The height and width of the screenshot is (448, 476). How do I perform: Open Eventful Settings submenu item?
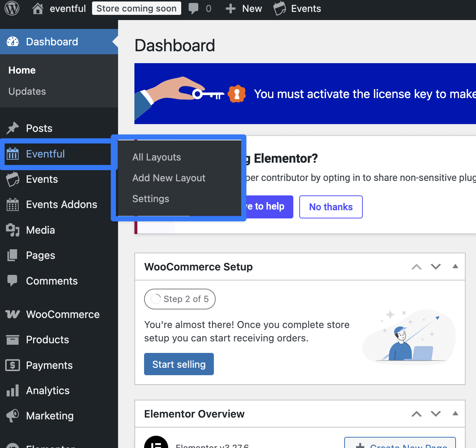151,199
